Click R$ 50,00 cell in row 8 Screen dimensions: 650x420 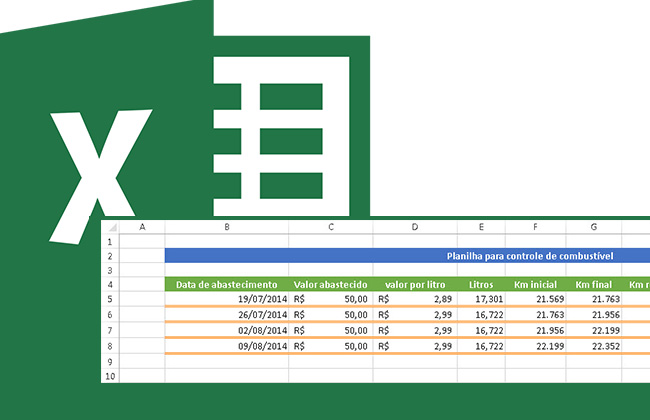click(331, 346)
